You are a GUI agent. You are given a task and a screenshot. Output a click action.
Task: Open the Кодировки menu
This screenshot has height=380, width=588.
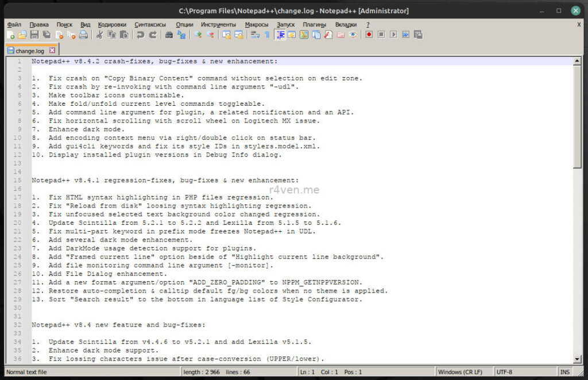click(x=112, y=25)
